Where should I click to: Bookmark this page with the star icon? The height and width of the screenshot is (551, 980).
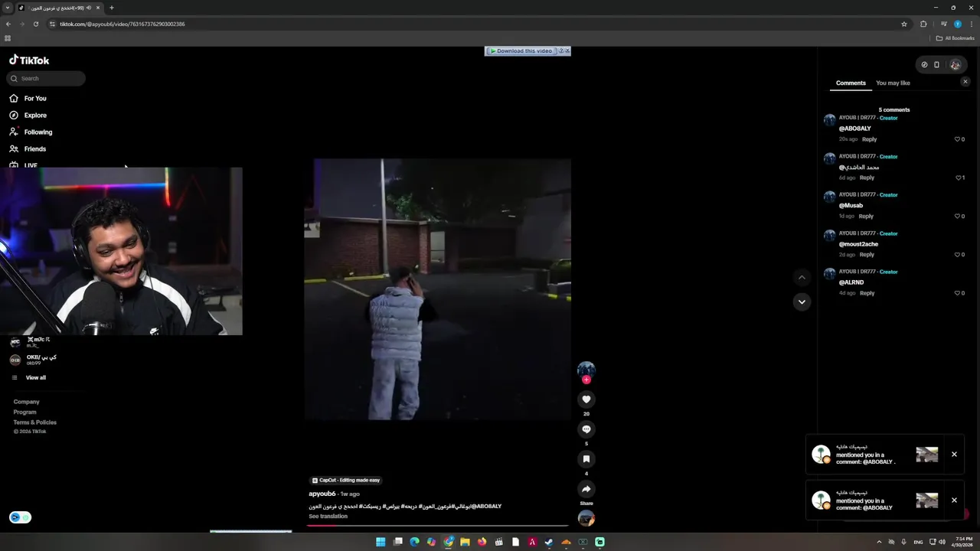(x=904, y=24)
